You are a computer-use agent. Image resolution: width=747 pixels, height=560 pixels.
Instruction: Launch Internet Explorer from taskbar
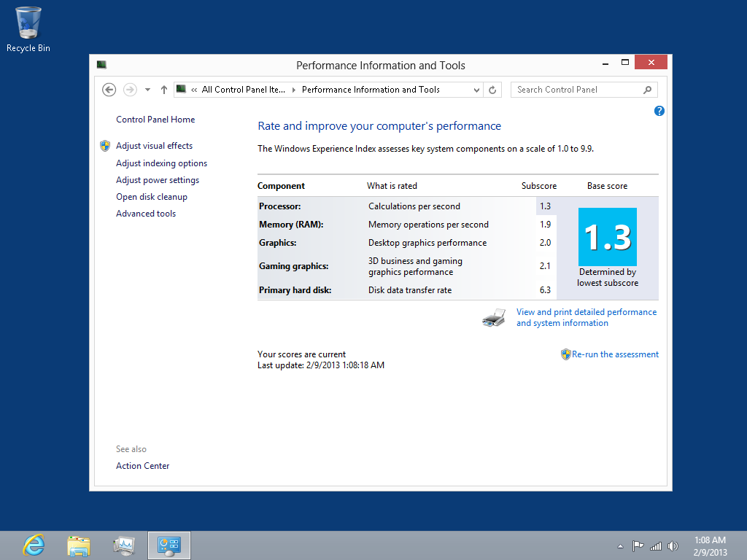34,545
